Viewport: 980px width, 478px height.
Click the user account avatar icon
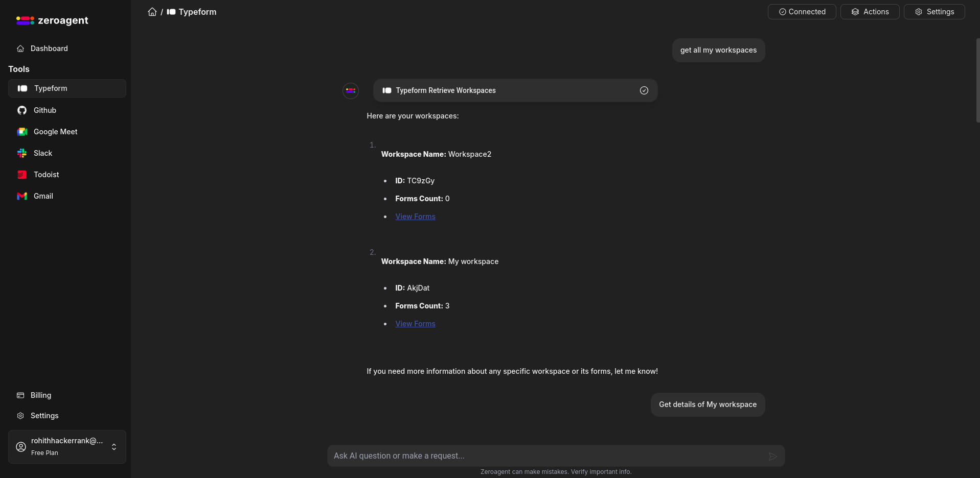[21, 447]
